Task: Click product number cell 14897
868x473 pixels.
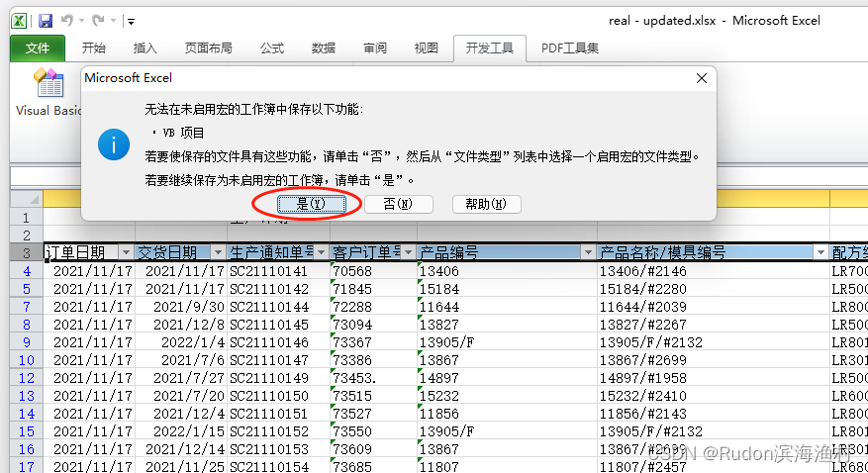Action: click(507, 378)
